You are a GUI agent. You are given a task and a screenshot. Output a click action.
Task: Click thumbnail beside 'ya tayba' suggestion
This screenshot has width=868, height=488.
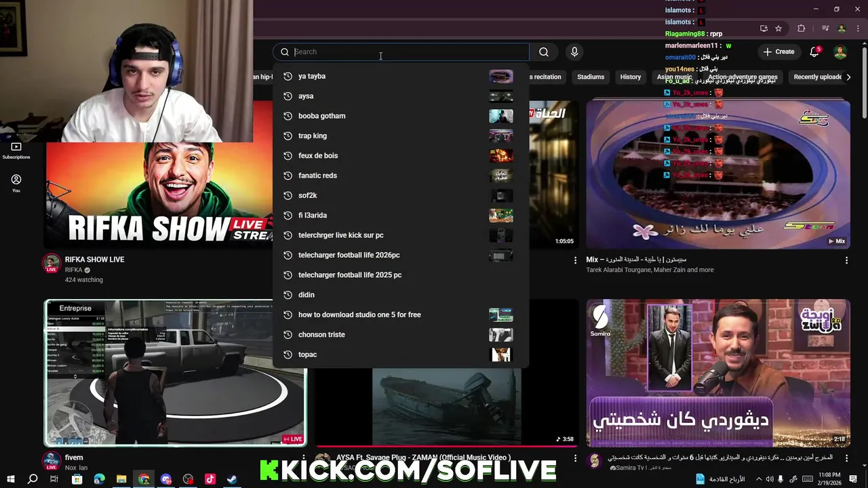(x=501, y=77)
